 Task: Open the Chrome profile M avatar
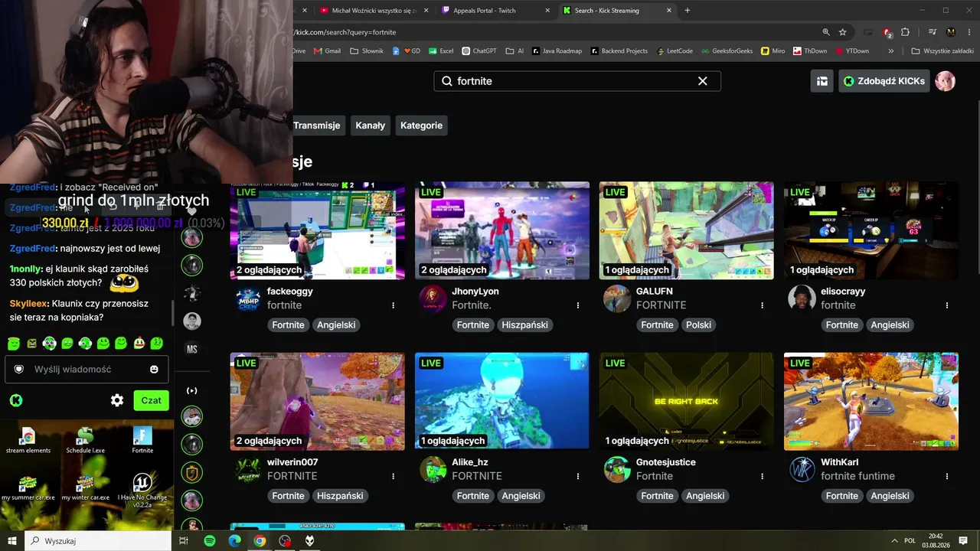951,32
